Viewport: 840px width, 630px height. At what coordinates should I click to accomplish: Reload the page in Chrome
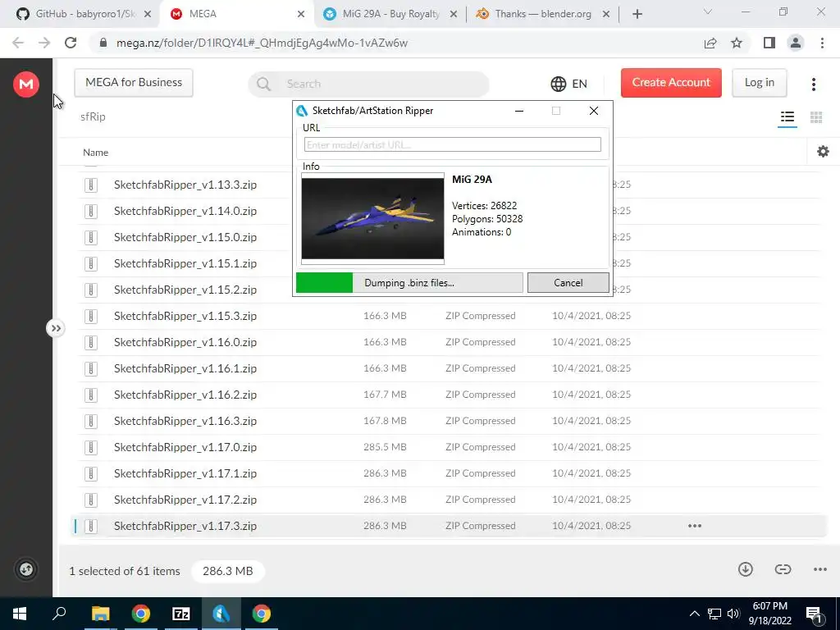[71, 43]
